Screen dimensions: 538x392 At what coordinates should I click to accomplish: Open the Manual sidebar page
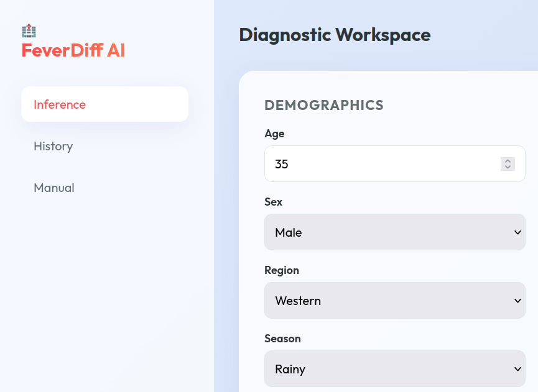tap(54, 188)
